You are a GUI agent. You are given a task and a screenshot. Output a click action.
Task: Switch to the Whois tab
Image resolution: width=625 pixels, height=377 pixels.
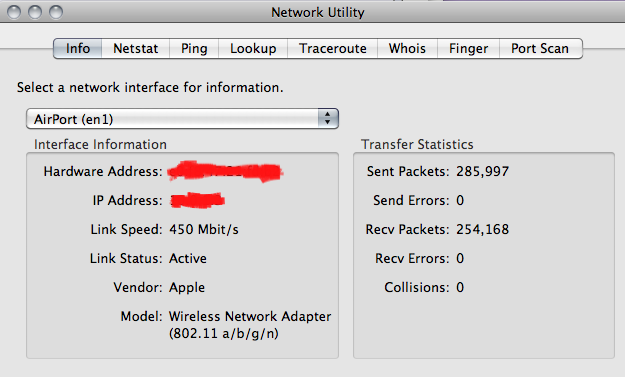click(x=407, y=49)
